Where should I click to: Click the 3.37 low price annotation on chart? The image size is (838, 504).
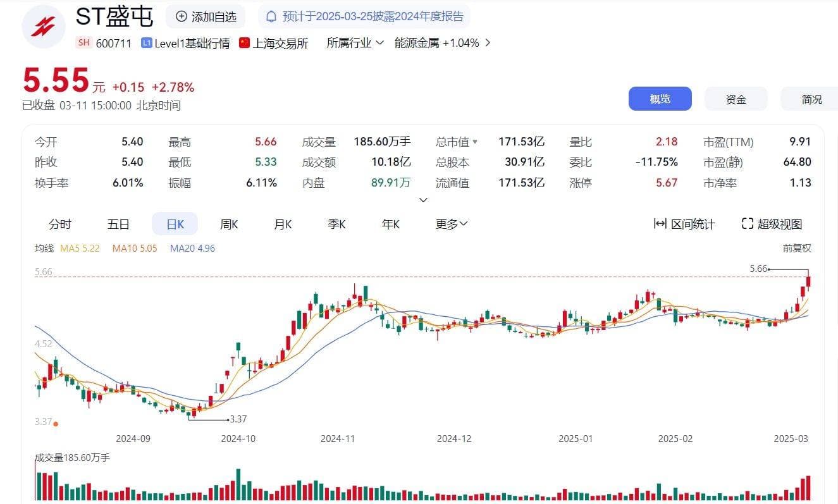(238, 419)
